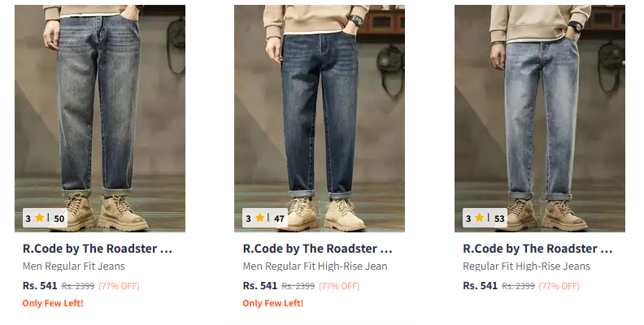Click the star icon on the first jeans rating
Viewport: 644px width, 325px height.
coord(39,218)
